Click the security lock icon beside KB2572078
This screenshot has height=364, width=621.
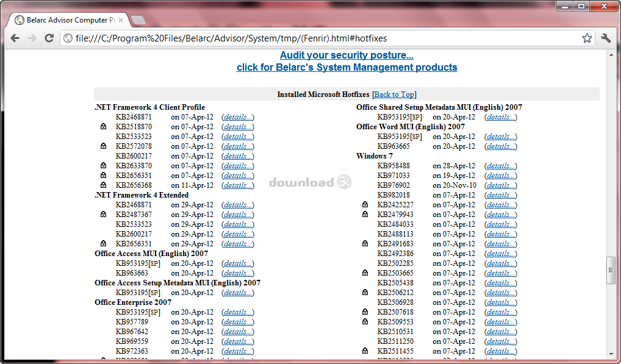[103, 146]
